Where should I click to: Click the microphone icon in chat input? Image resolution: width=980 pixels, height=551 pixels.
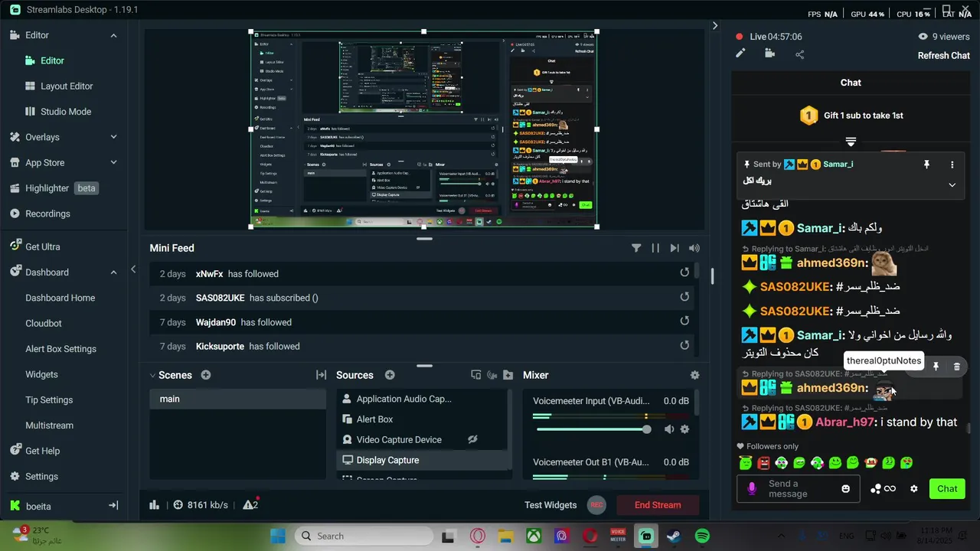point(752,488)
